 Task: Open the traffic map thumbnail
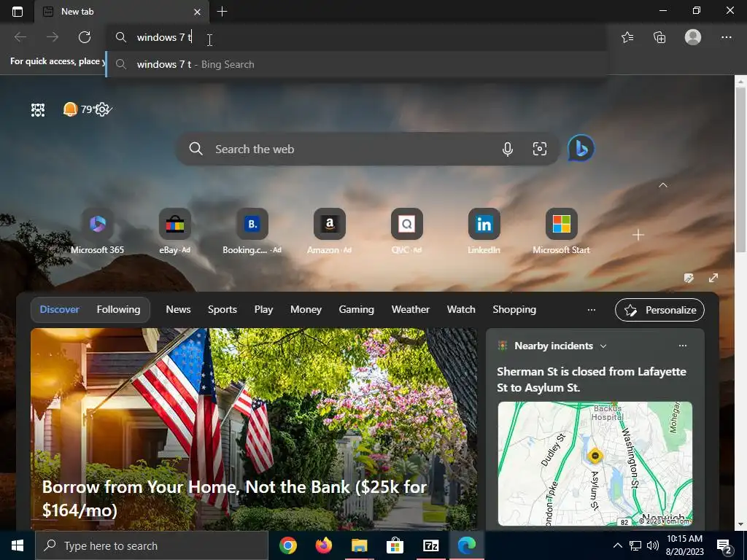point(595,464)
